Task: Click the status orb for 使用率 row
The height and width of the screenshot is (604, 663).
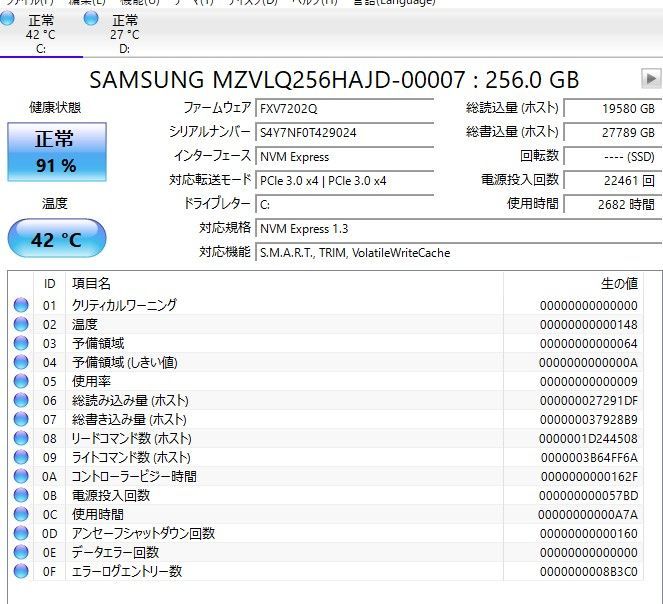Action: (21, 381)
